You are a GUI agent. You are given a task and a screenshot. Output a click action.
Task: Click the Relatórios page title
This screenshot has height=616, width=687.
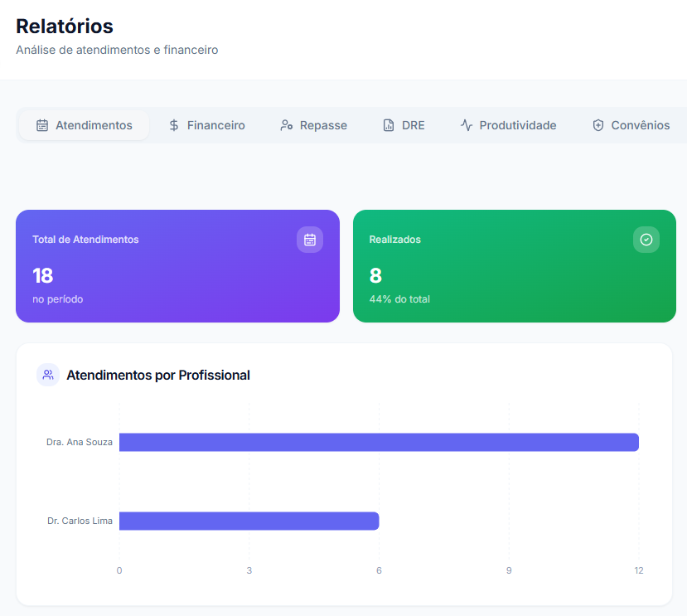[x=65, y=27]
